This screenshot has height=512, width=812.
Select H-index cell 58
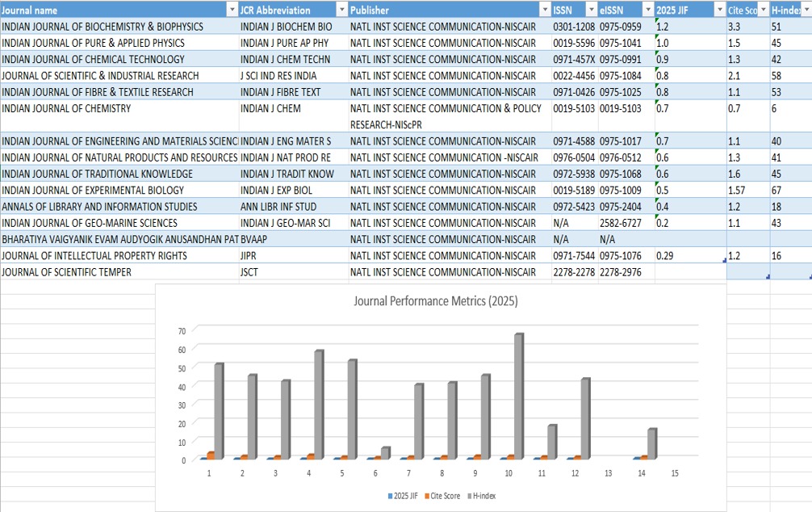pyautogui.click(x=791, y=76)
